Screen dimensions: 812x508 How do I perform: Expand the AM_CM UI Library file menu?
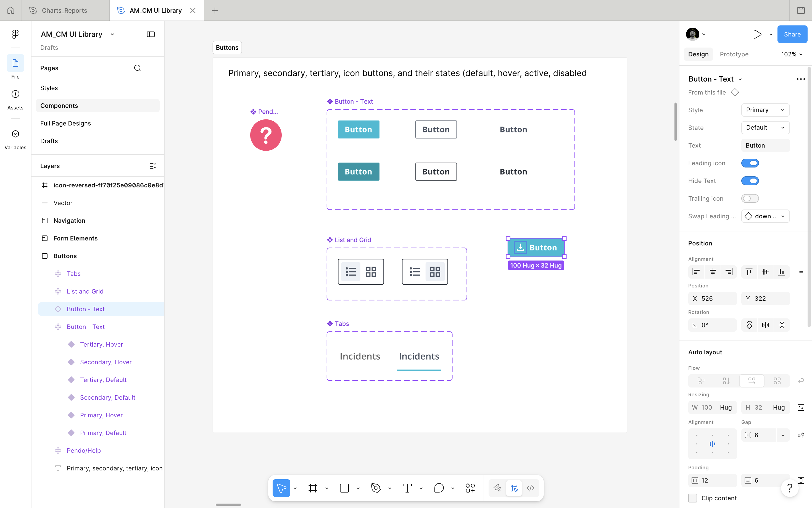112,34
